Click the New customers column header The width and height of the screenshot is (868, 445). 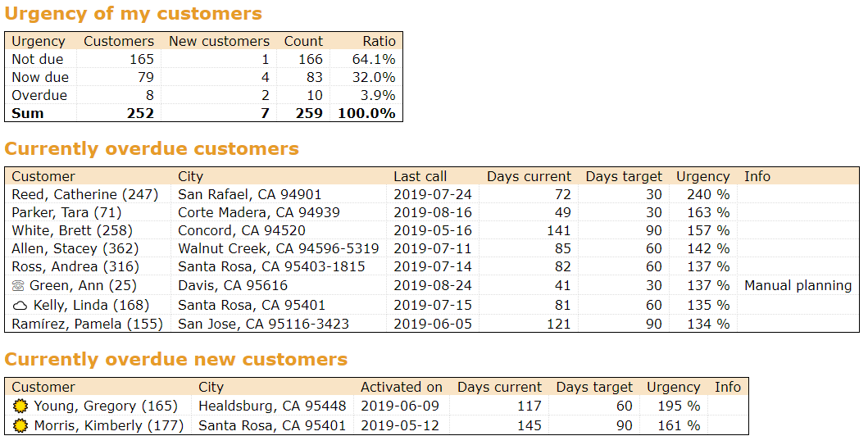pos(219,42)
